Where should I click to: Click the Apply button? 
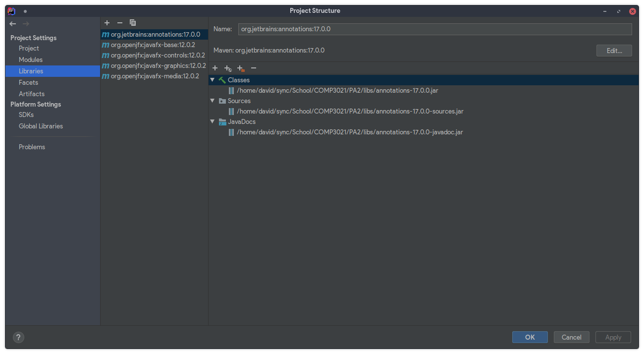(x=613, y=337)
